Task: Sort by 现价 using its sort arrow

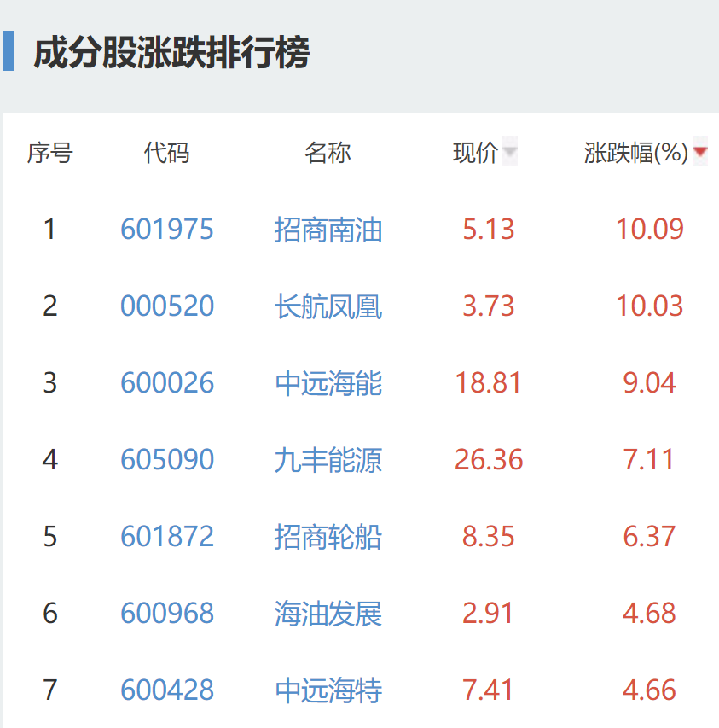Action: coord(509,153)
